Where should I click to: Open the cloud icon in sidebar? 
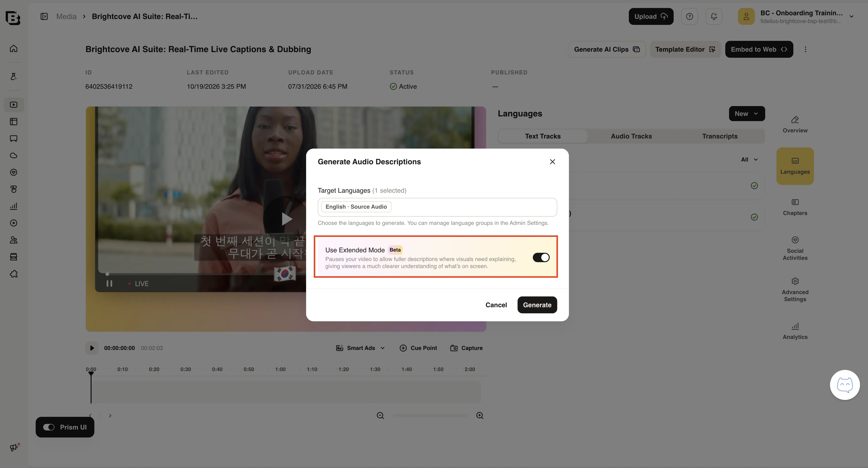pyautogui.click(x=13, y=155)
